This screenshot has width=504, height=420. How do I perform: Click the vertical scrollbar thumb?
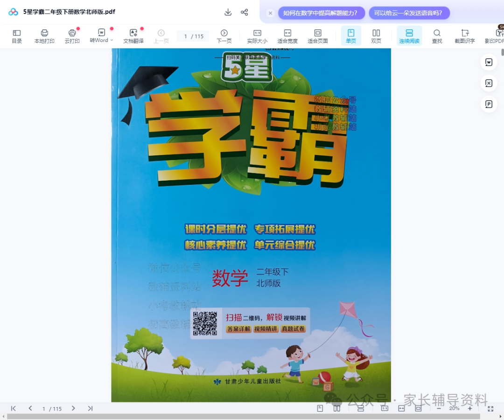503,52
